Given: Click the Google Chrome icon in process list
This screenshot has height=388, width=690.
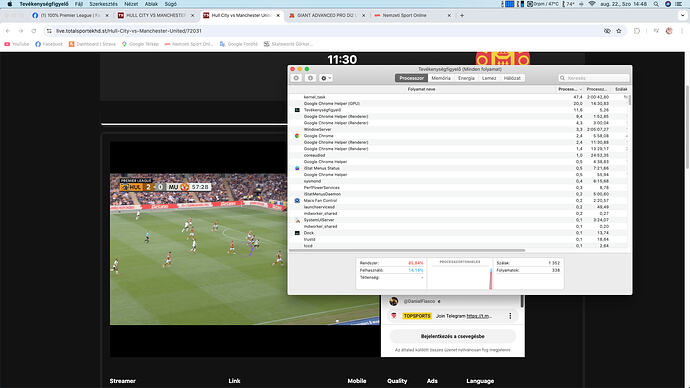Looking at the screenshot, I should pos(297,136).
